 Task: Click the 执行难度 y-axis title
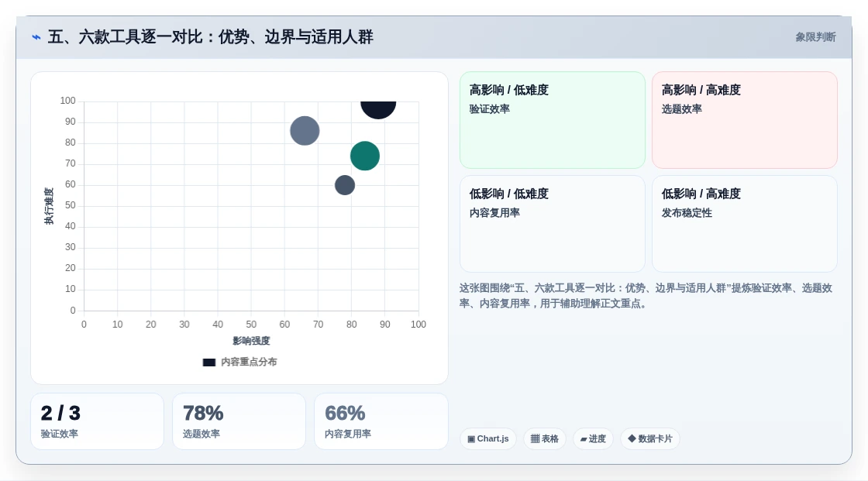pos(49,206)
